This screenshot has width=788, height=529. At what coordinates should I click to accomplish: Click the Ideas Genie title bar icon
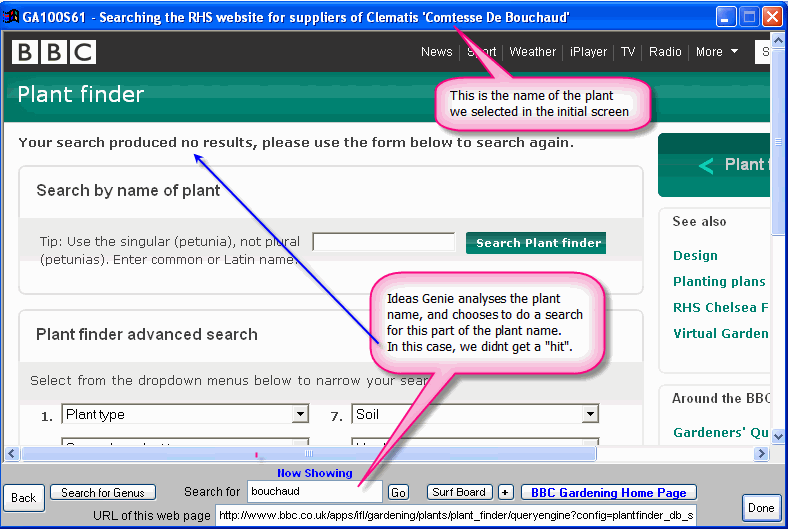click(x=11, y=17)
